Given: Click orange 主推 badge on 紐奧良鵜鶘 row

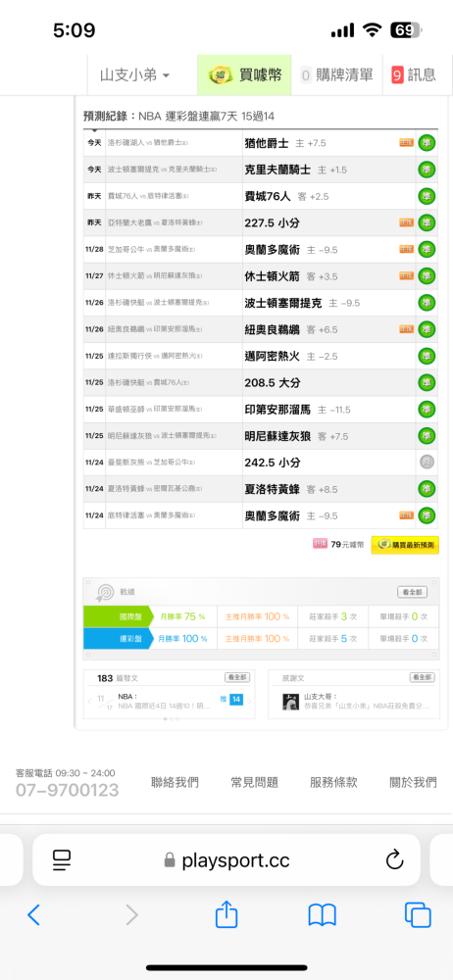Looking at the screenshot, I should pos(407,328).
